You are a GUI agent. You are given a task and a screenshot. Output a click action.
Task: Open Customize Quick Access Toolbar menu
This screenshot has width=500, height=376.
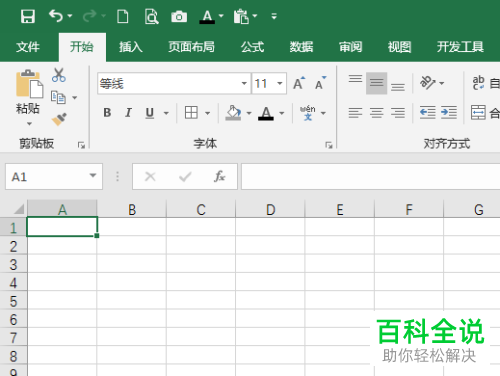pos(274,16)
